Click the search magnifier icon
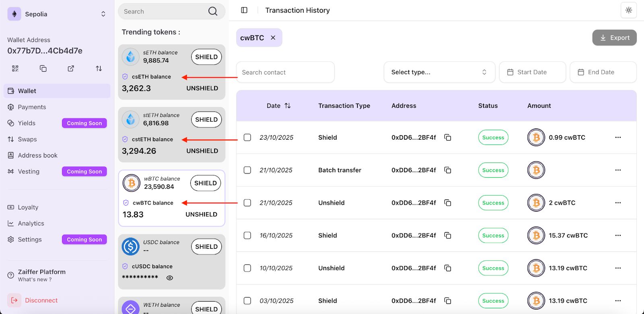The image size is (644, 314). (213, 11)
